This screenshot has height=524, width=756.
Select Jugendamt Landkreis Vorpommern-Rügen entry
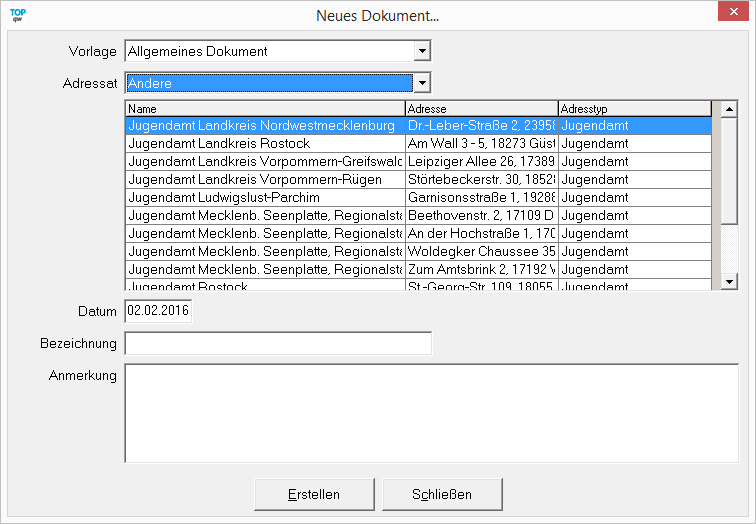pyautogui.click(x=264, y=180)
